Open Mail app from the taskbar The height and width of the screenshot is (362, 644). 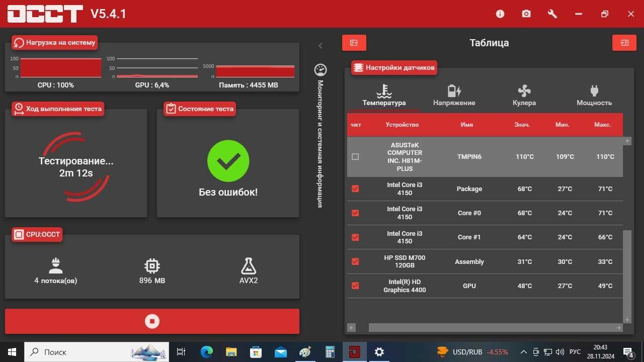pos(280,352)
